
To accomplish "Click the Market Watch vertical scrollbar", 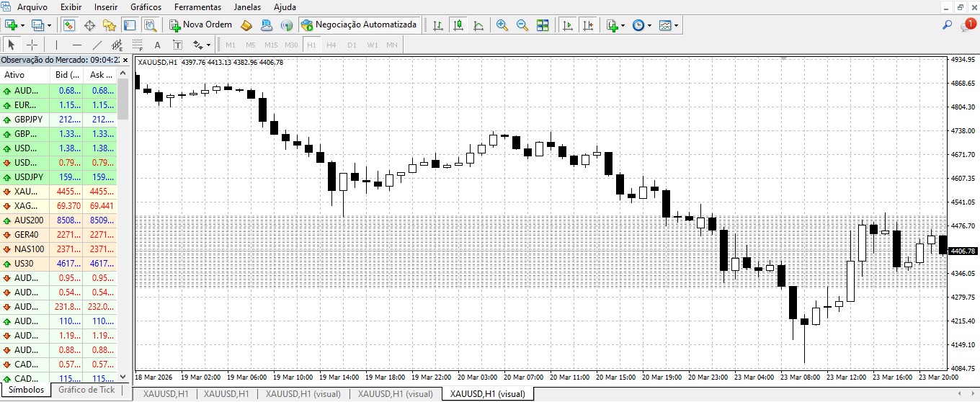I will 124,225.
